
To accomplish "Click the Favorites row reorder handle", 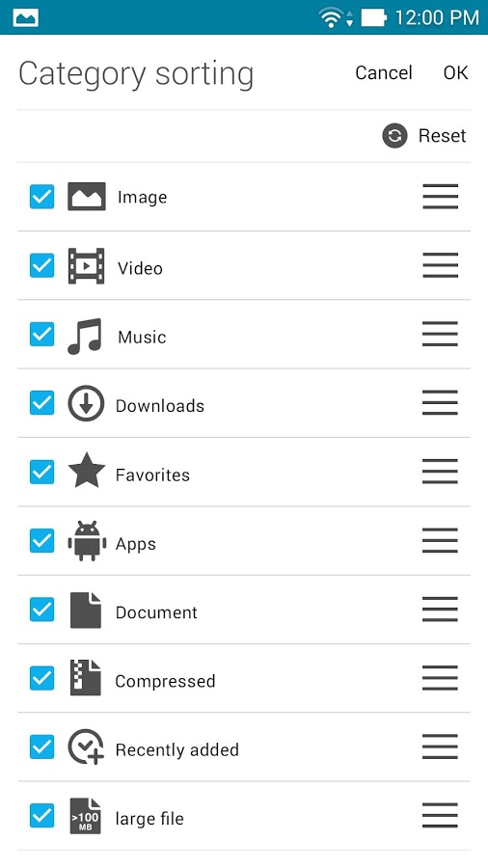I will tap(441, 472).
